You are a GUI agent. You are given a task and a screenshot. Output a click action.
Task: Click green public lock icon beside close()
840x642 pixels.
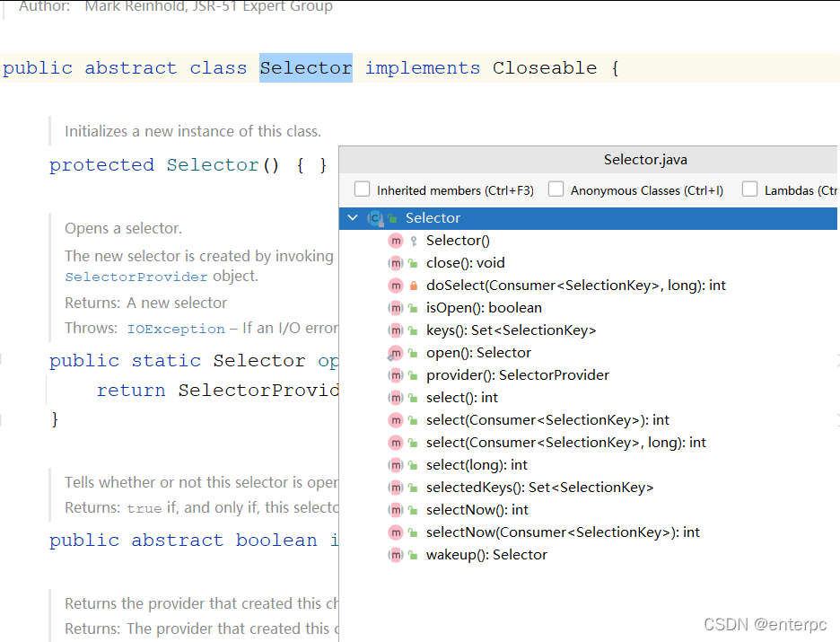pos(413,263)
